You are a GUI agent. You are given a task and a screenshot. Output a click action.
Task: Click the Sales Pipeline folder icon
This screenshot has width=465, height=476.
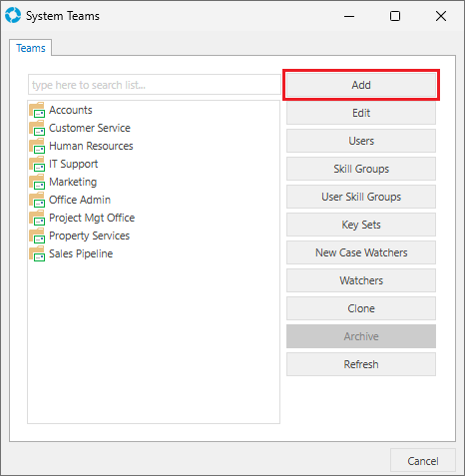point(37,253)
